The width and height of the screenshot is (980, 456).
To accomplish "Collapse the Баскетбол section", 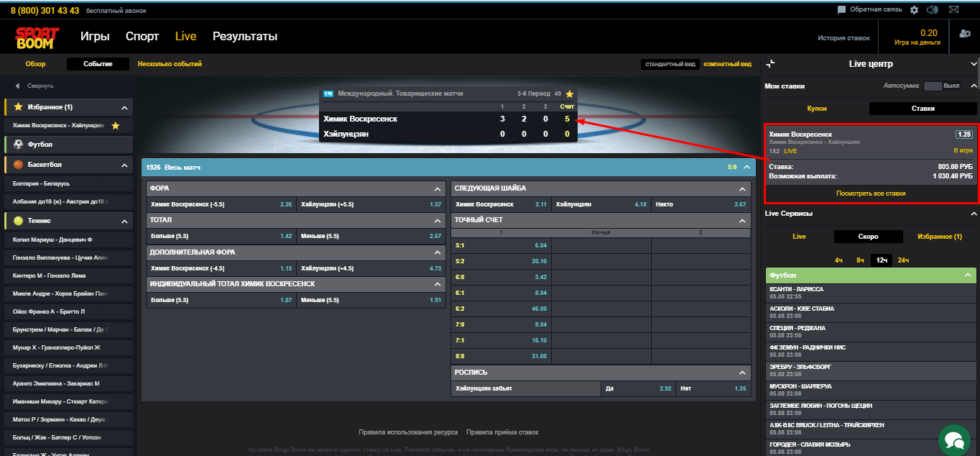I will [x=124, y=165].
